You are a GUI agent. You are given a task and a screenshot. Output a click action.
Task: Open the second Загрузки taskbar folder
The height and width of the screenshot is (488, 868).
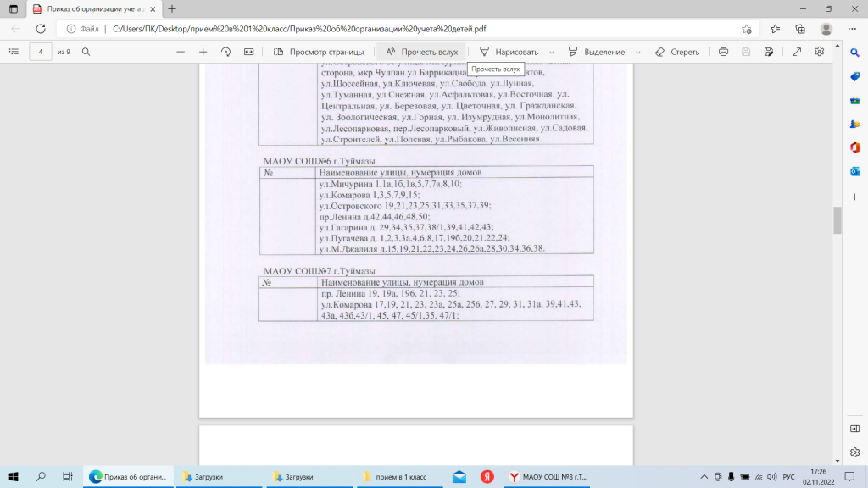[310, 476]
